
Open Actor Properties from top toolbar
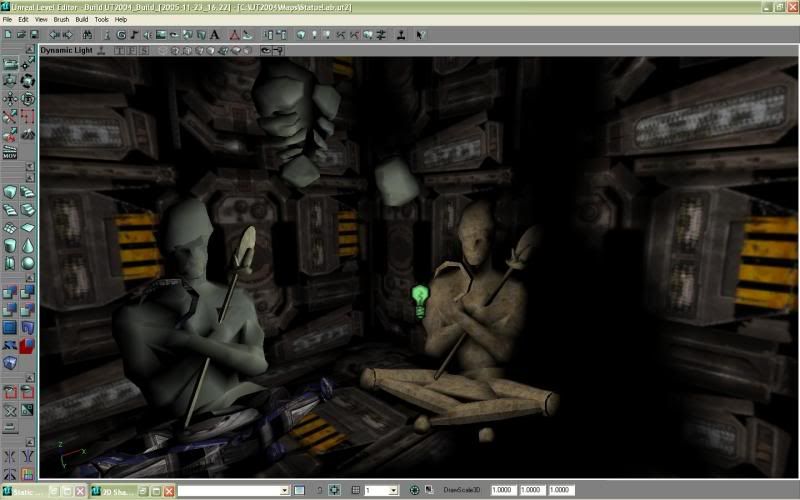(268, 35)
